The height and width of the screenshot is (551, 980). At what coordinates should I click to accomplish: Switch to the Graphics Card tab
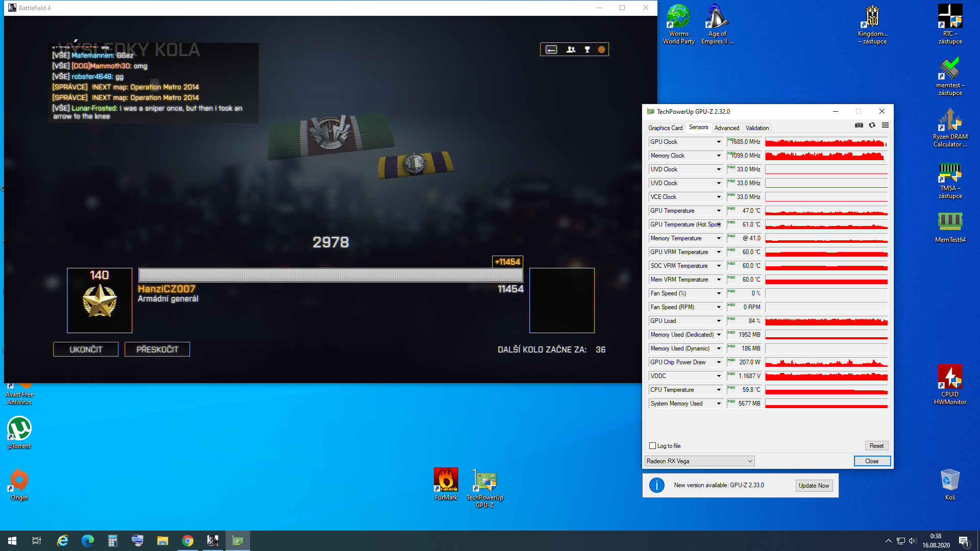[665, 128]
